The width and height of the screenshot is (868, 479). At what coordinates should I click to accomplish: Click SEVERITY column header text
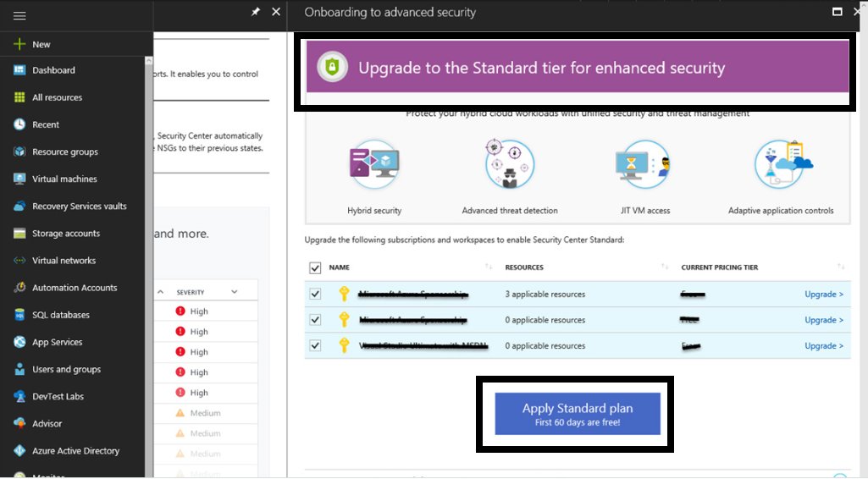pyautogui.click(x=191, y=292)
